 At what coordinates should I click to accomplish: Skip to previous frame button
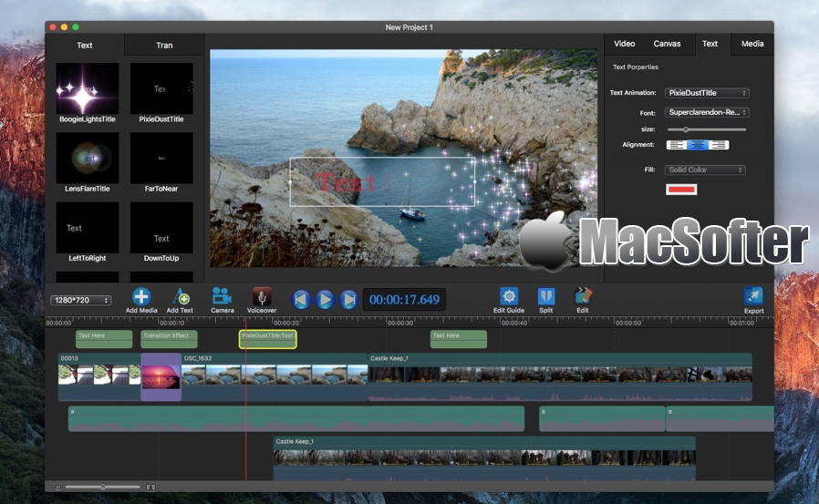pyautogui.click(x=300, y=300)
